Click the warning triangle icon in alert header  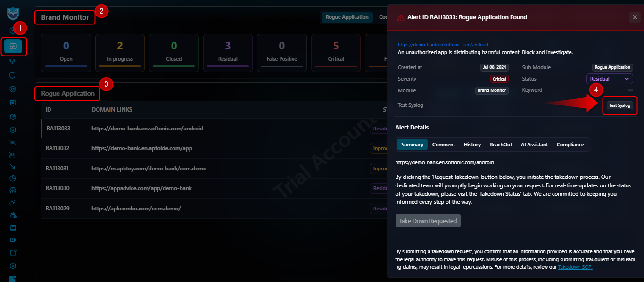tap(401, 17)
